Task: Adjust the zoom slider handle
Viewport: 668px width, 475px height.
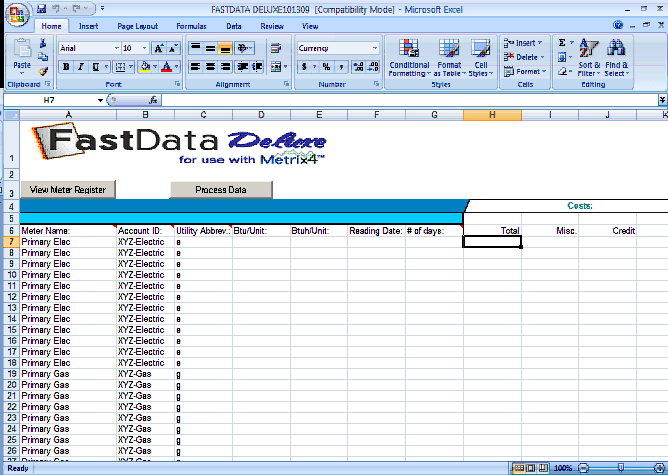Action: (x=621, y=468)
